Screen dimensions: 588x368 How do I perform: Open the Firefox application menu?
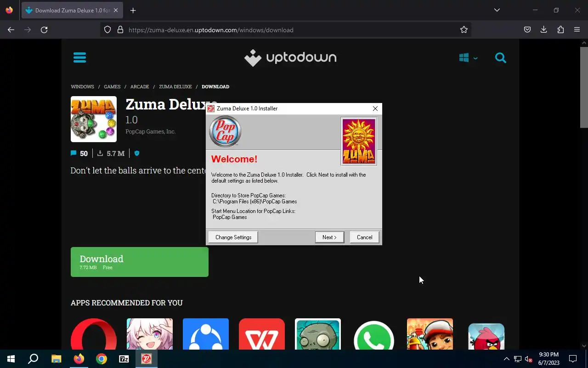pyautogui.click(x=577, y=30)
